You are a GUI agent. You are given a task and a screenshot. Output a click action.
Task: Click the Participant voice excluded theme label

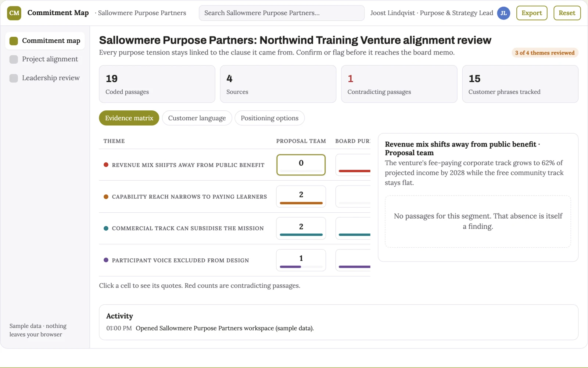(180, 261)
